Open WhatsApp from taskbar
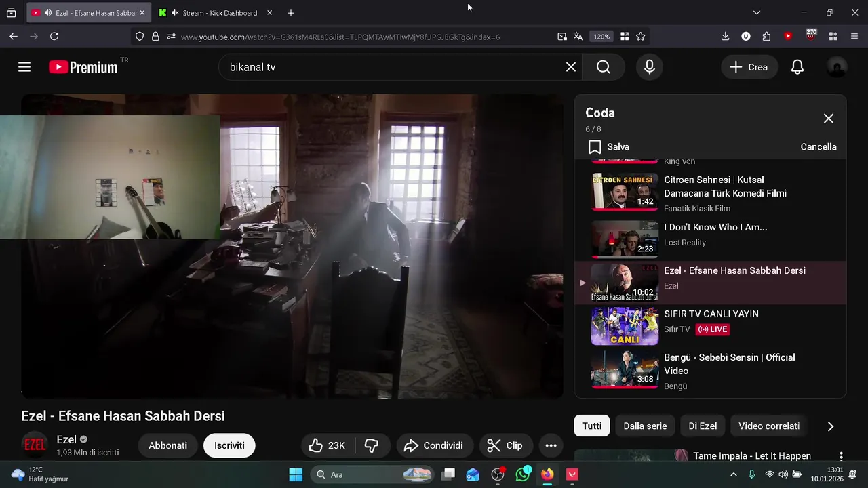 click(x=523, y=474)
